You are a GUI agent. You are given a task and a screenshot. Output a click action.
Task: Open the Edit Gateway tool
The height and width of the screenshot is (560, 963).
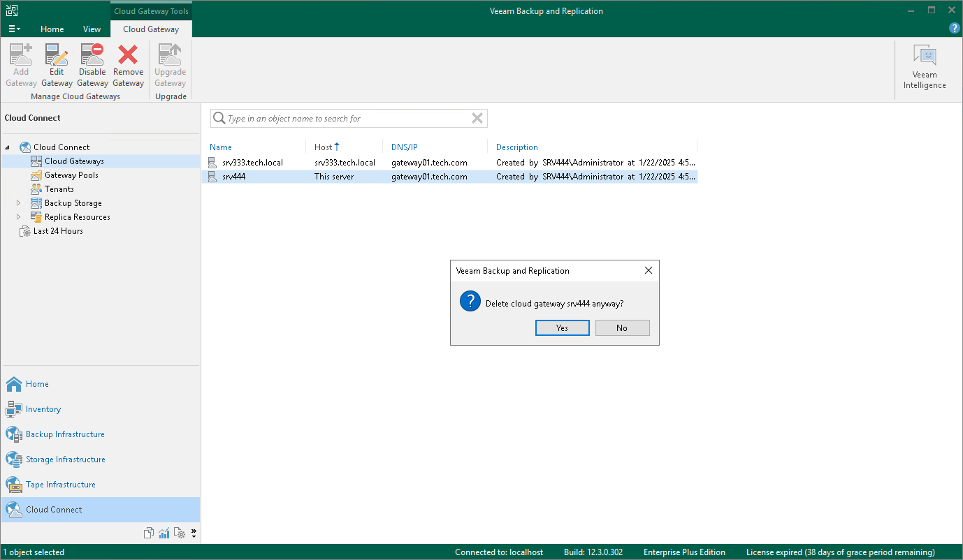[x=57, y=64]
